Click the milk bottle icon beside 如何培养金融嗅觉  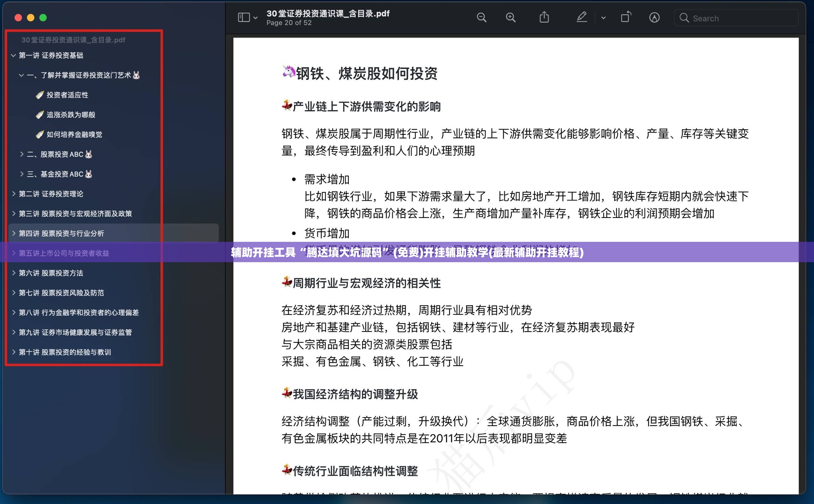(x=40, y=134)
